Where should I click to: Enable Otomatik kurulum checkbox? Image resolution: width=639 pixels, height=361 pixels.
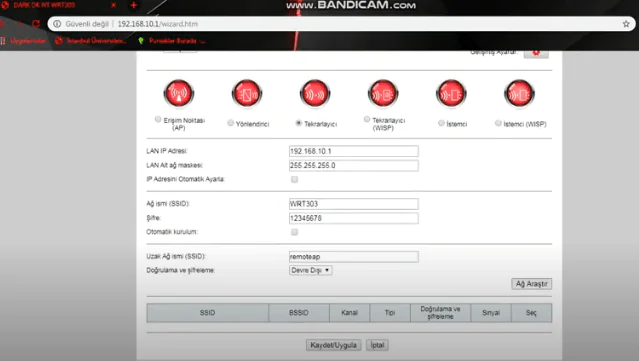pos(294,232)
